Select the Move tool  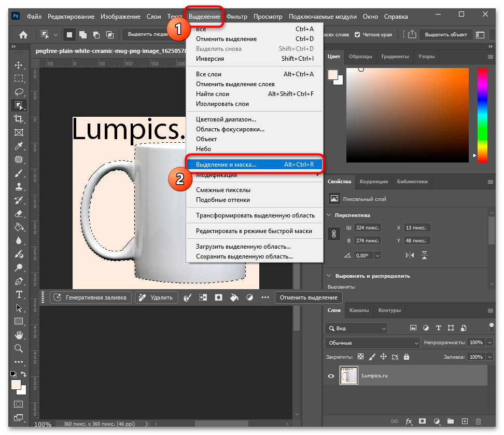coord(19,65)
